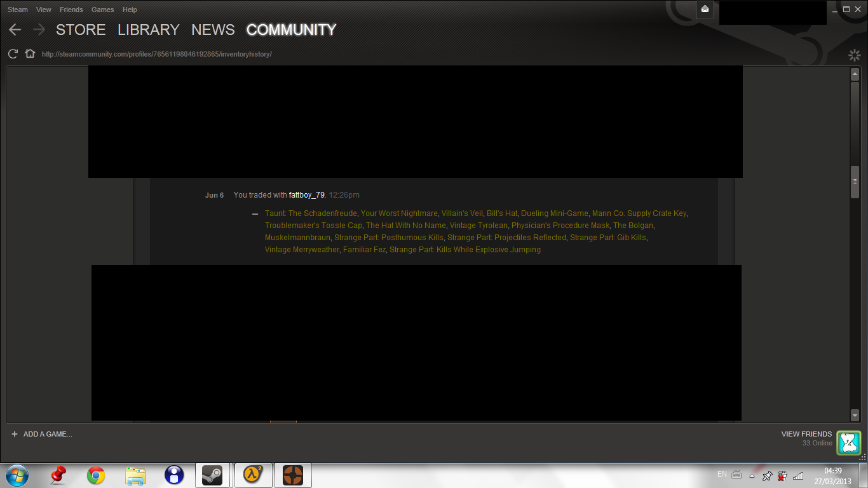Click The Hat With No Name link
This screenshot has height=488, width=868.
pyautogui.click(x=406, y=226)
